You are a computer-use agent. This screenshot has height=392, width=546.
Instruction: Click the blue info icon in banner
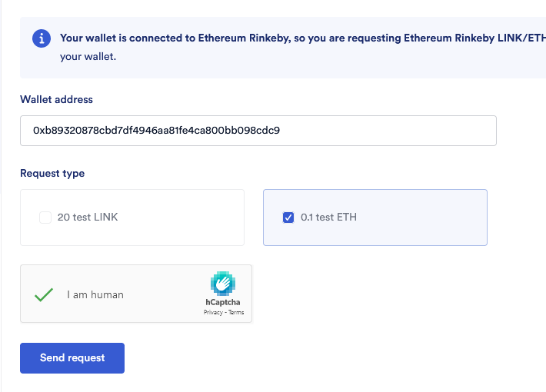tap(42, 38)
